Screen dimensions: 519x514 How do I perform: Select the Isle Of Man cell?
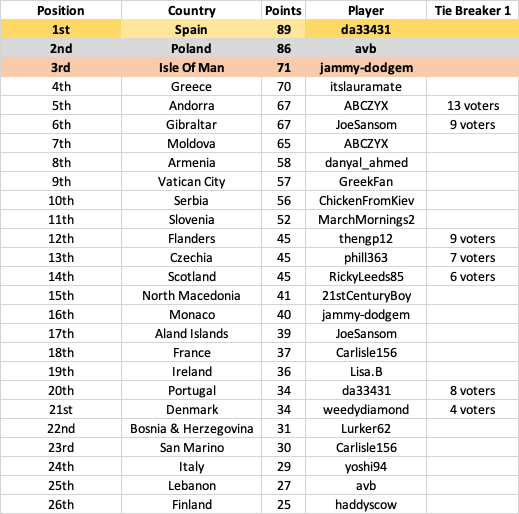point(191,67)
